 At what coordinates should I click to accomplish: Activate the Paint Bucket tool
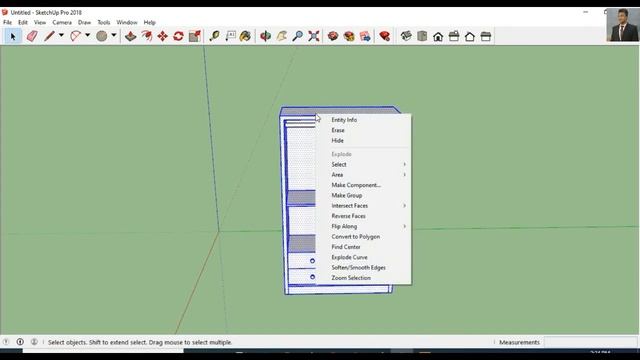[246, 36]
